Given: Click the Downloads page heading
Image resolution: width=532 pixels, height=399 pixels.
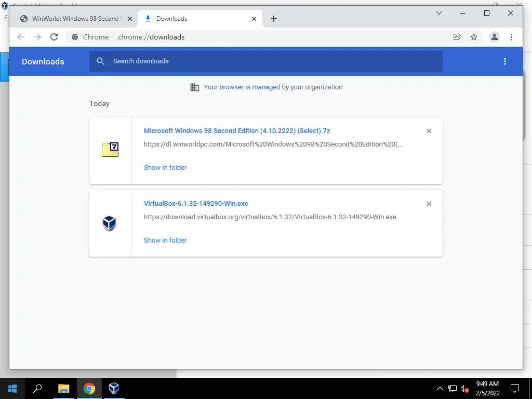Looking at the screenshot, I should point(43,61).
